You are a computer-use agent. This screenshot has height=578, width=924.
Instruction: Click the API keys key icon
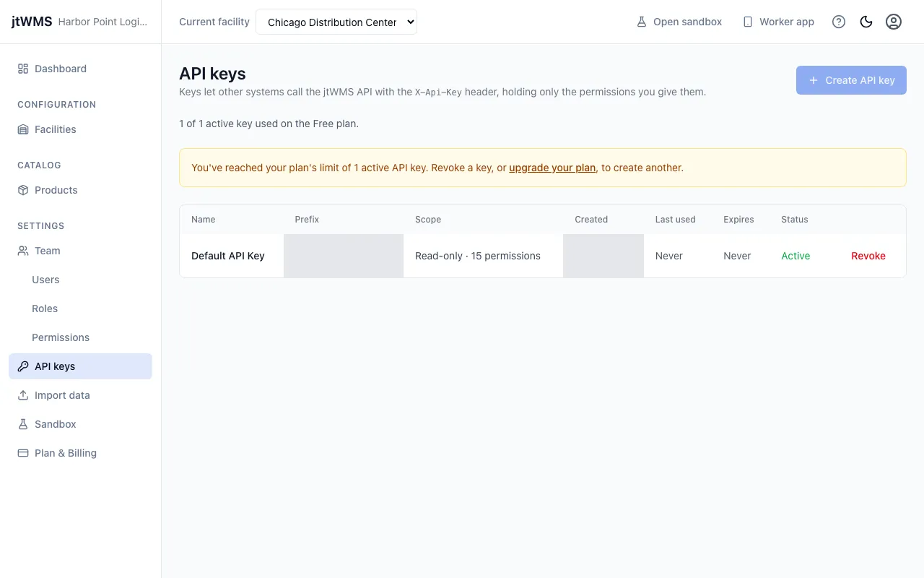tap(23, 366)
